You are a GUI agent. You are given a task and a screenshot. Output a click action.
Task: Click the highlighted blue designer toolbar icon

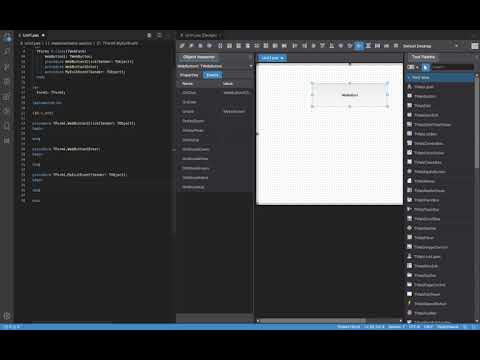tap(359, 46)
